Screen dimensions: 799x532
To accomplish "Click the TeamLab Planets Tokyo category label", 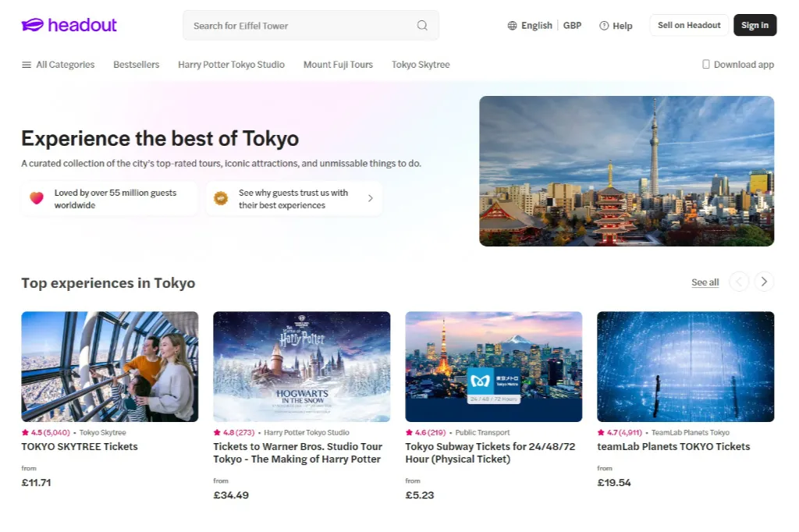I will point(691,433).
